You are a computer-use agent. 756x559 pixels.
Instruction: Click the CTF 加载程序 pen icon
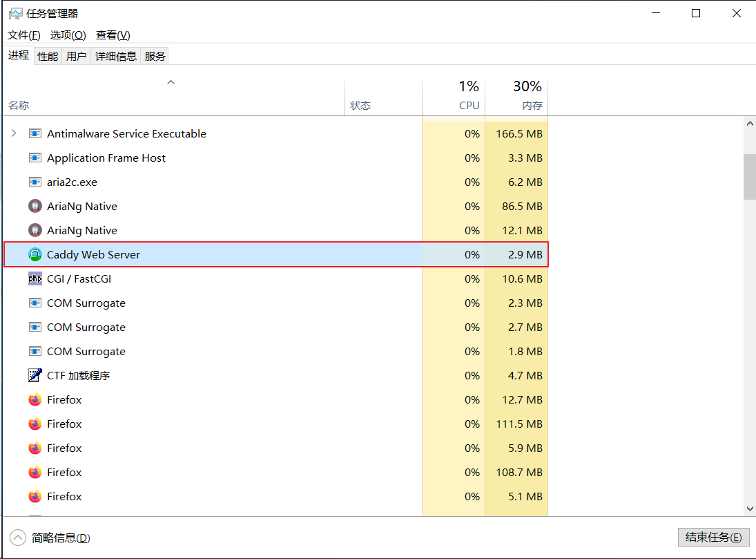tap(35, 375)
